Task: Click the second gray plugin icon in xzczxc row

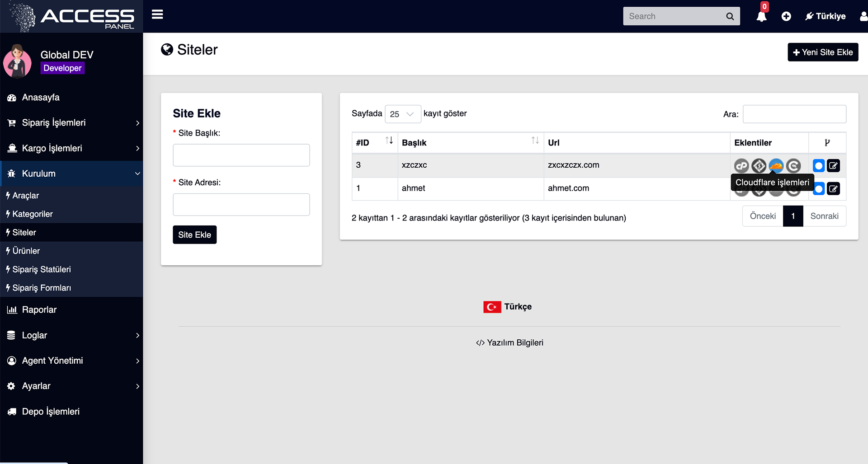Action: point(759,166)
